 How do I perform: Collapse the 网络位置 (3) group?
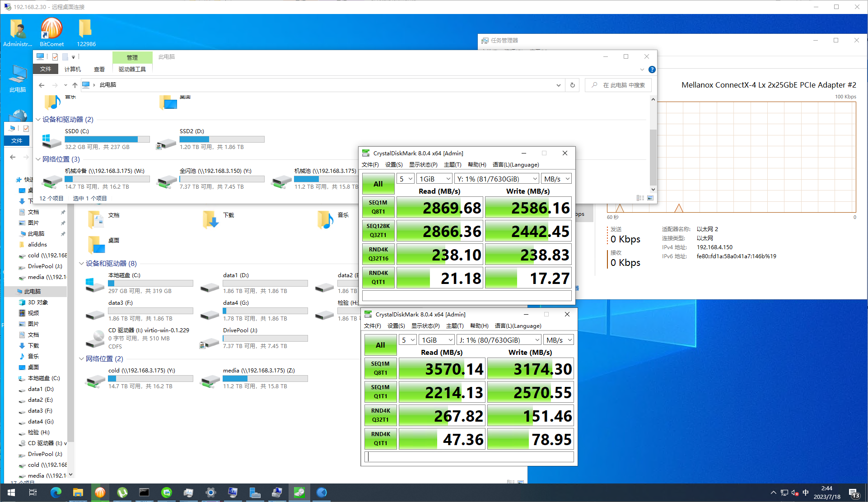[x=38, y=159]
